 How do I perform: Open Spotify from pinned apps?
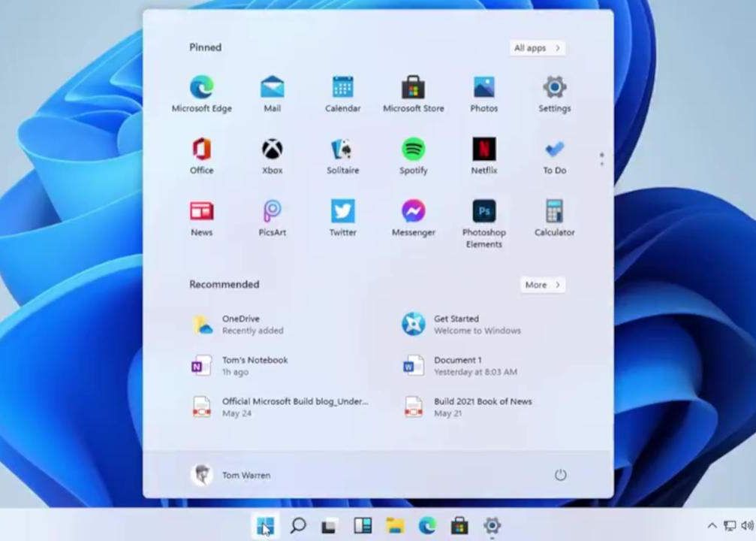tap(413, 149)
